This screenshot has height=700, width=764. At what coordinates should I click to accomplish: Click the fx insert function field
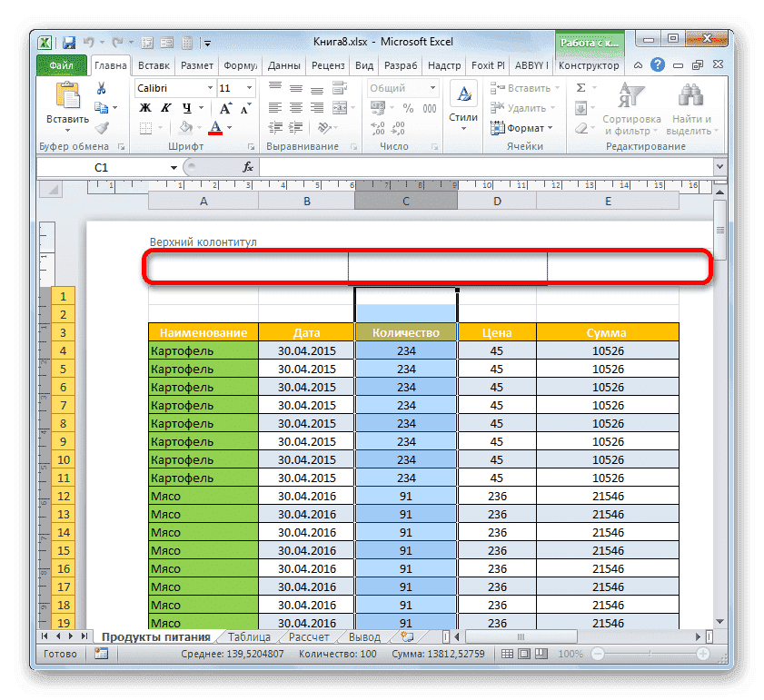tap(248, 166)
